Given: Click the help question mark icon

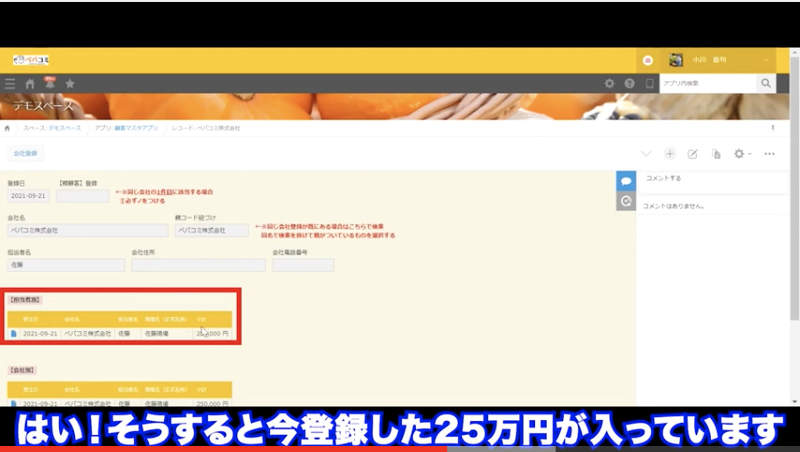Looking at the screenshot, I should coord(630,84).
